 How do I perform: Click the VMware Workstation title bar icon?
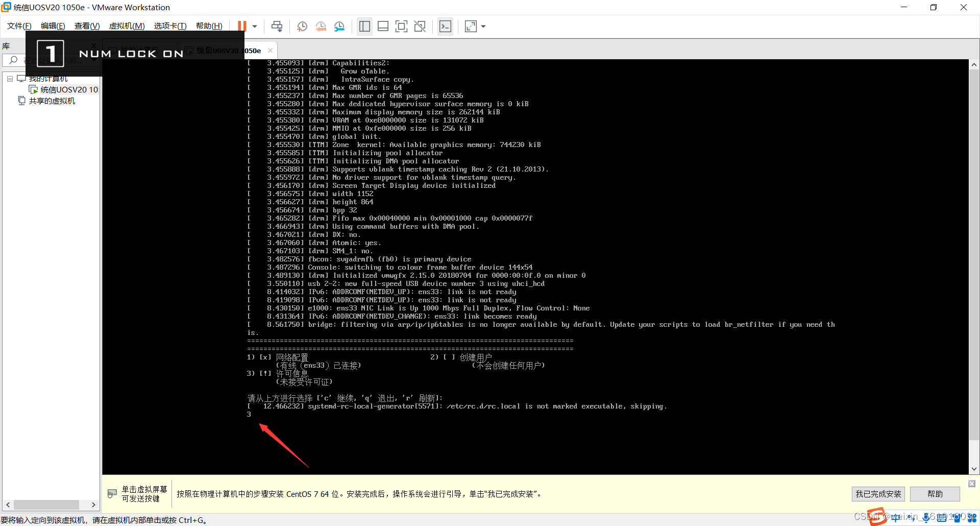point(6,7)
